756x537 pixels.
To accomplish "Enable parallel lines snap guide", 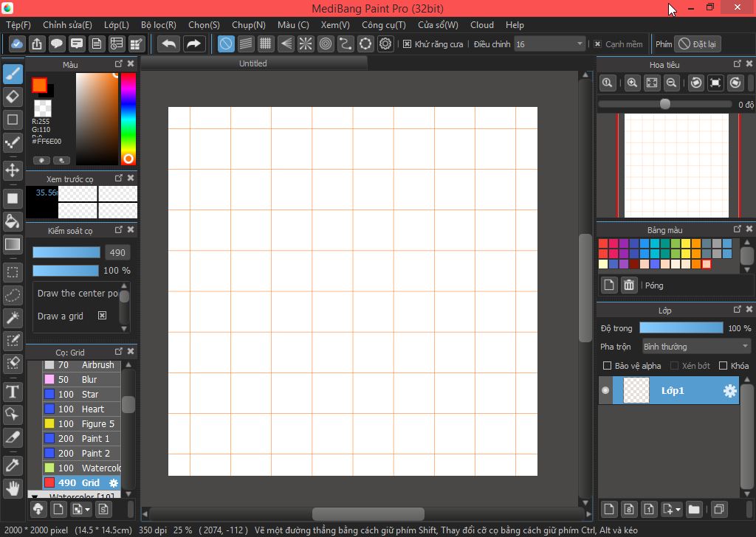I will pos(246,44).
